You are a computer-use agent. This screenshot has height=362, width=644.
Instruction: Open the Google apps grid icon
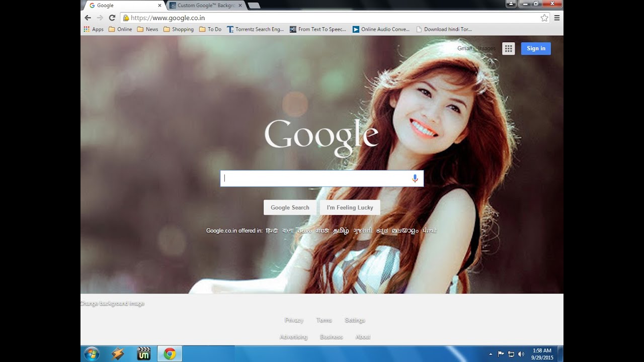509,48
